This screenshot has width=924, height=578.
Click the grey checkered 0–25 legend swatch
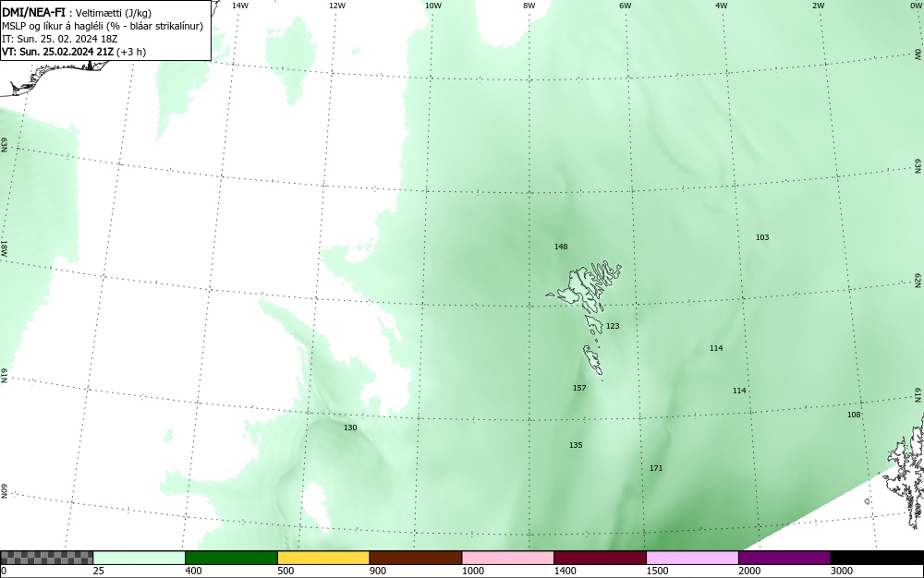coord(46,558)
